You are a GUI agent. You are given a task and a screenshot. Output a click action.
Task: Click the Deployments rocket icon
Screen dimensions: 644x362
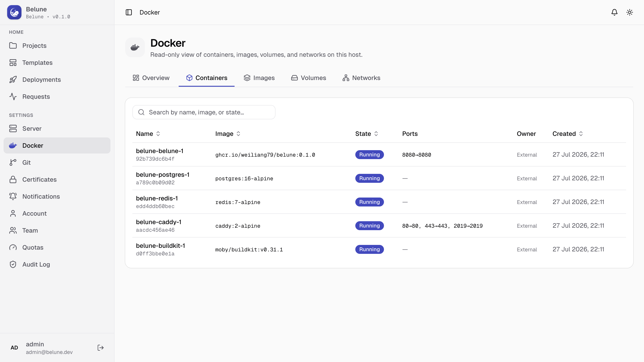pyautogui.click(x=13, y=80)
